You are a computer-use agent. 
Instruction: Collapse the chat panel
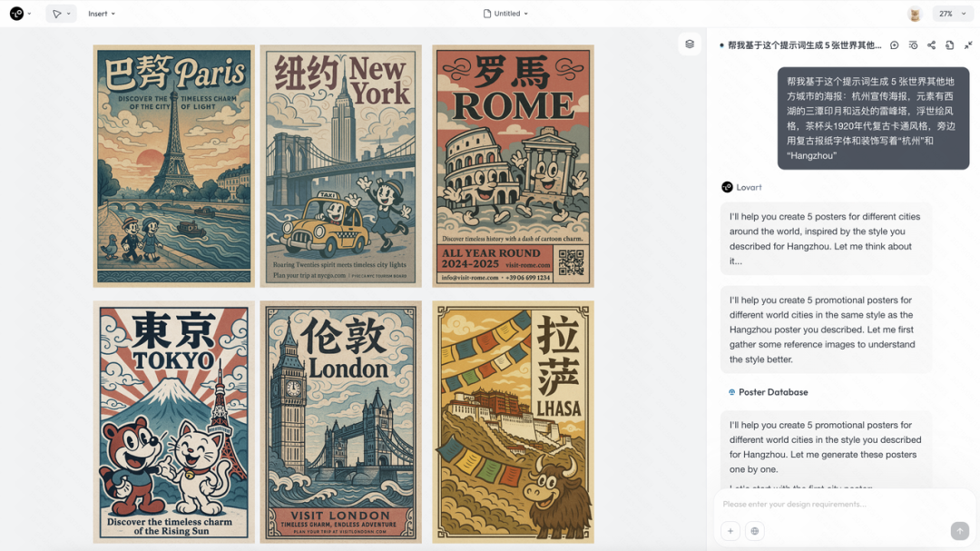pos(968,45)
